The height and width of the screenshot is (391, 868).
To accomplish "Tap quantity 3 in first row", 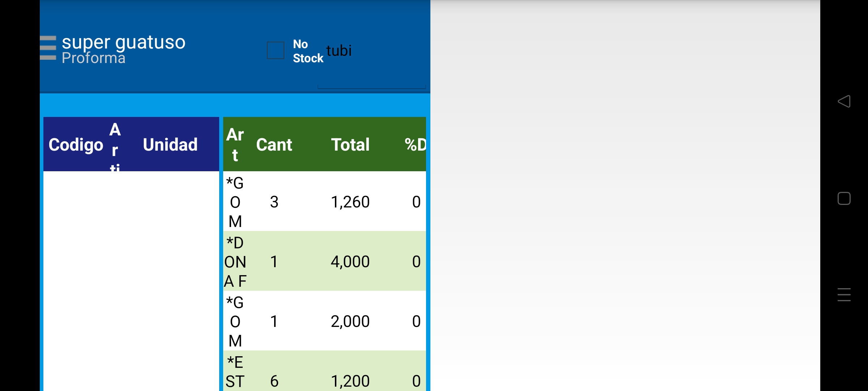I will tap(274, 202).
